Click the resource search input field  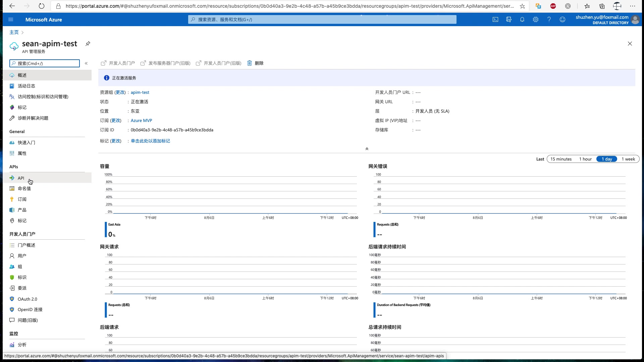tap(321, 19)
